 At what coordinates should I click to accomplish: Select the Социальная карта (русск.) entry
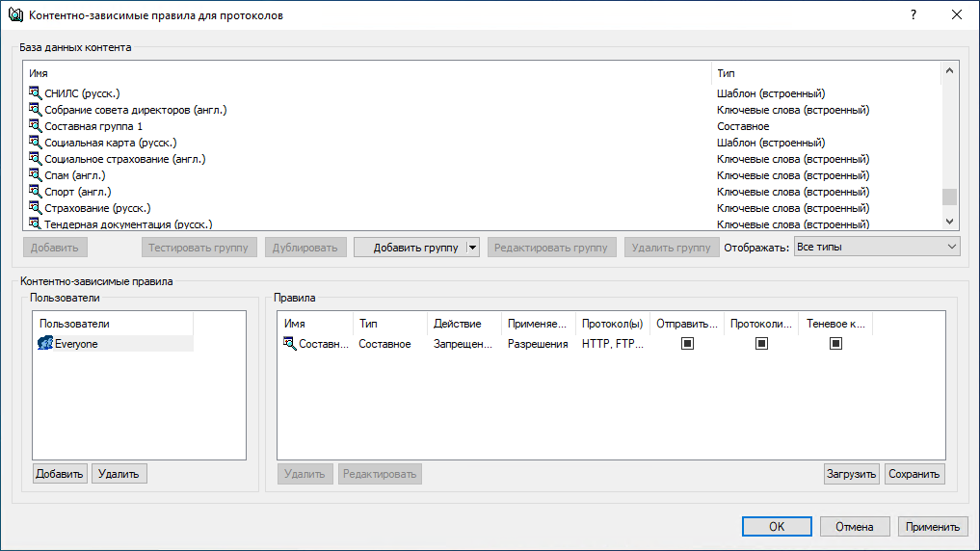tap(111, 143)
